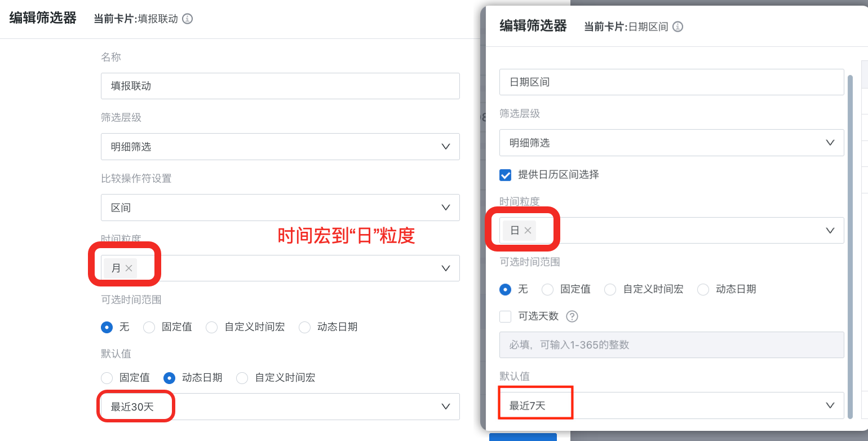Open 比较操作符设置 dropdown showing 区间
This screenshot has width=868, height=441.
pos(280,208)
